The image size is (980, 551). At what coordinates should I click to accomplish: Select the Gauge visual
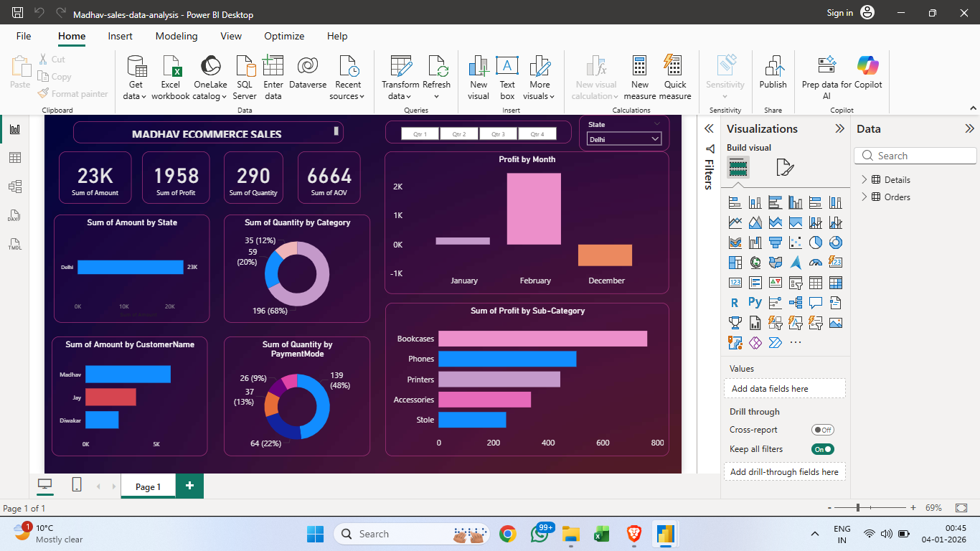tap(815, 263)
